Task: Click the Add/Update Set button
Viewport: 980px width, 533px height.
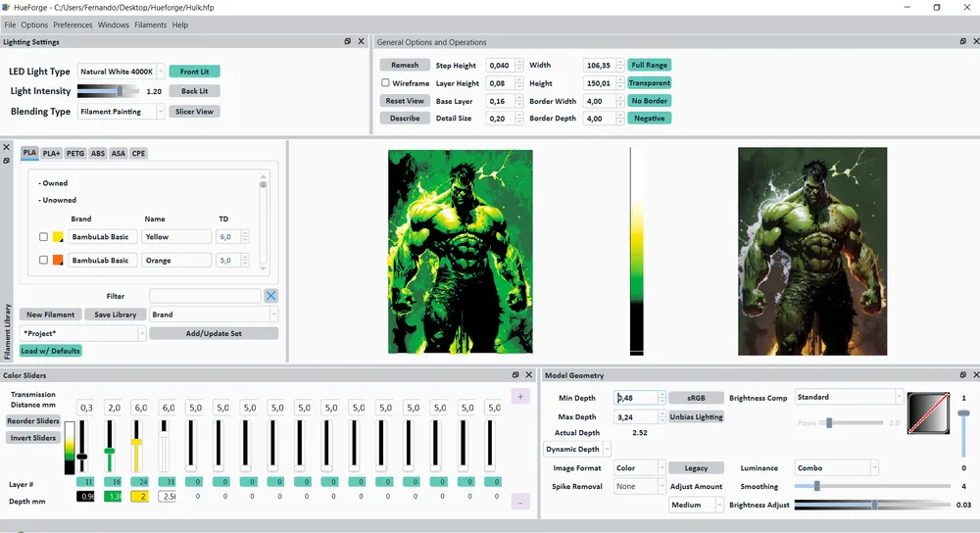Action: (x=214, y=333)
